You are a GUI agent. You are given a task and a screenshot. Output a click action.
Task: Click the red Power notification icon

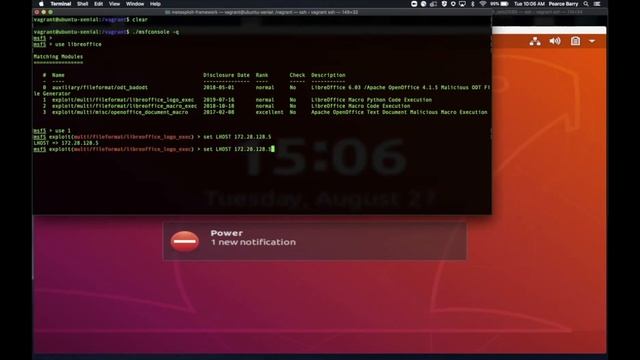click(184, 241)
